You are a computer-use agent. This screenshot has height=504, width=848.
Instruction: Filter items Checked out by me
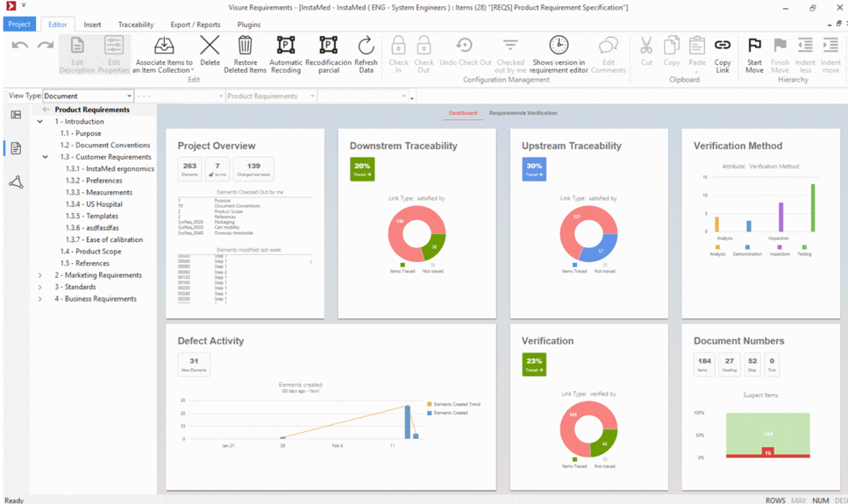[510, 54]
